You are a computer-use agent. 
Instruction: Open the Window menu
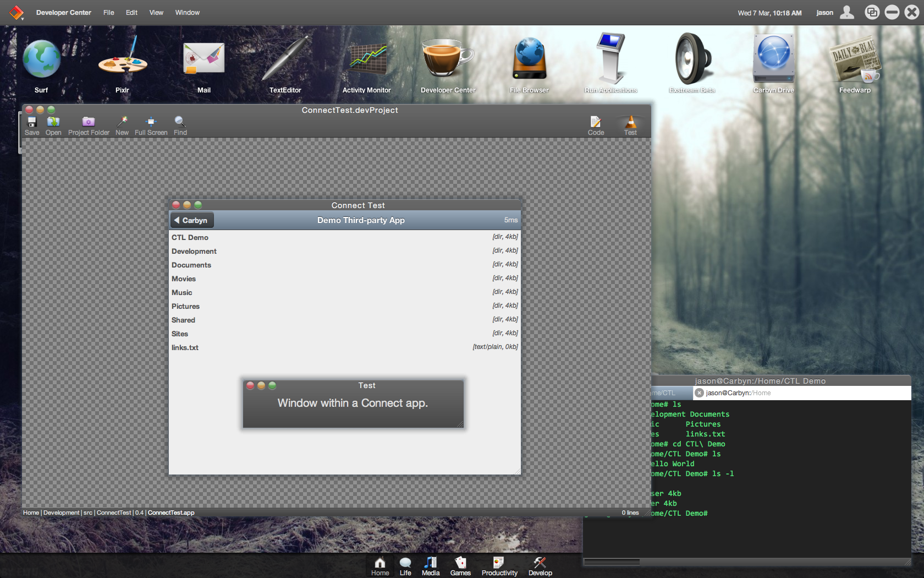(188, 13)
